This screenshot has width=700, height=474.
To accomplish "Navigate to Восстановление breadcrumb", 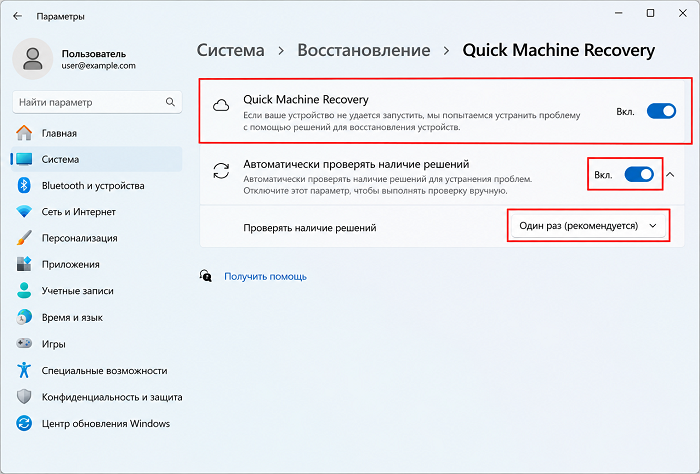I will point(364,50).
